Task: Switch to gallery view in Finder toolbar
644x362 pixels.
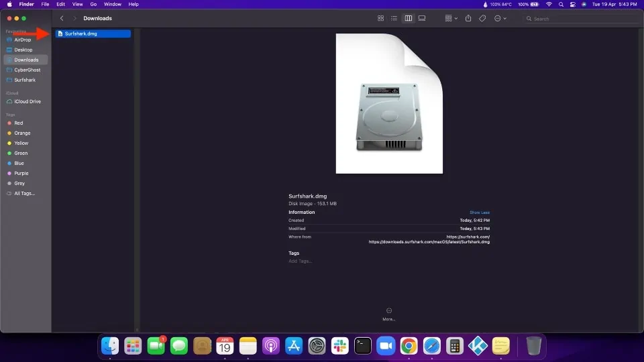Action: point(422,19)
